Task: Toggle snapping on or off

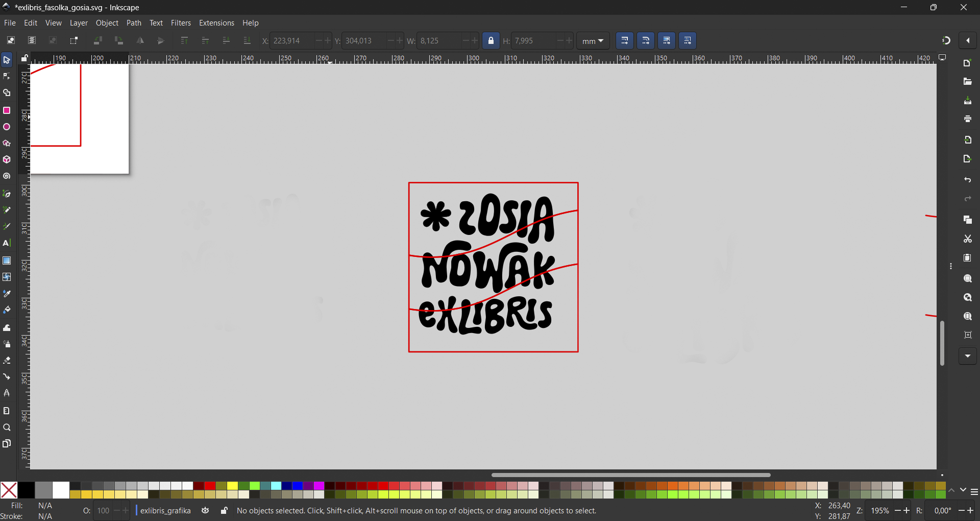Action: (x=946, y=40)
